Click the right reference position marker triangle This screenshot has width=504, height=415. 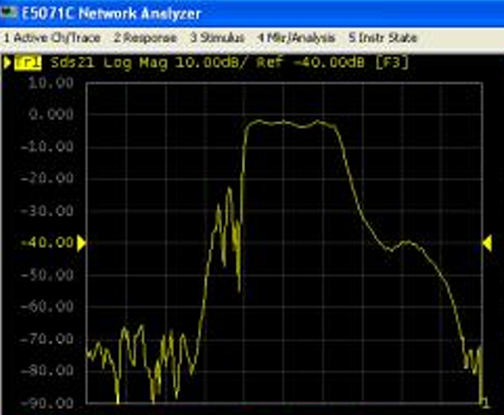click(x=487, y=243)
